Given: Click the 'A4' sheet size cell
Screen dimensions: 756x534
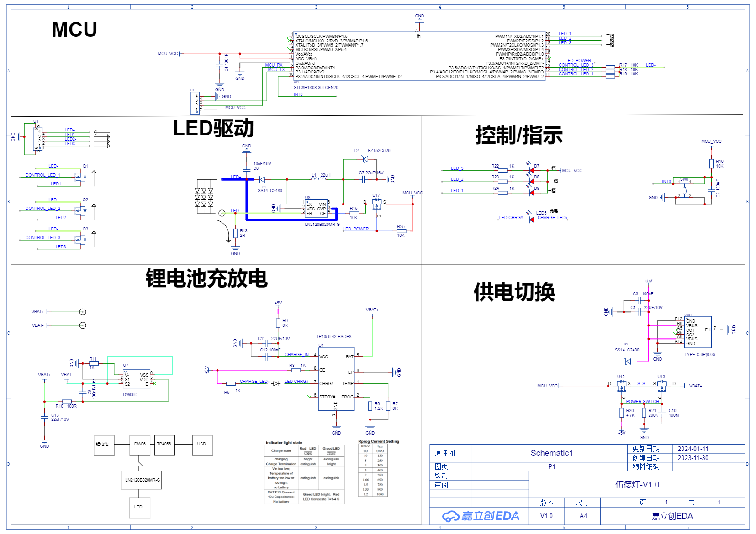Looking at the screenshot, I should [583, 516].
